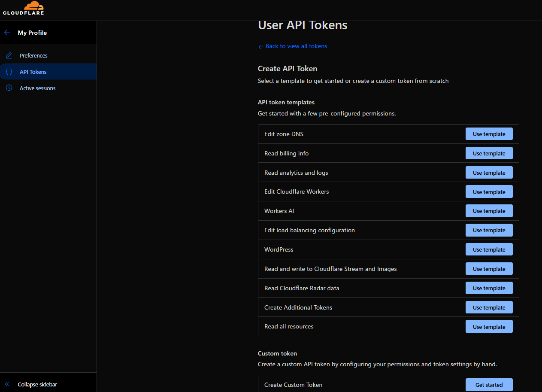This screenshot has width=542, height=392.
Task: Use the Edit Cloudflare Workers template
Action: 489,192
